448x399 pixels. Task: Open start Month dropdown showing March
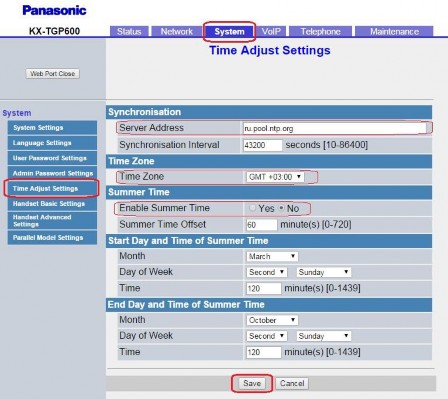coord(272,256)
